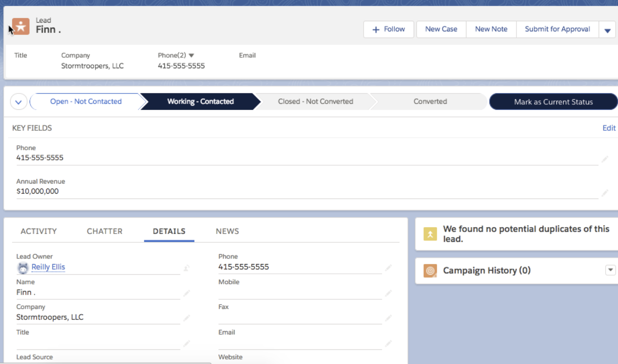Image resolution: width=618 pixels, height=364 pixels.
Task: Click change owner icon beside Reilly Ellis
Action: 187,268
